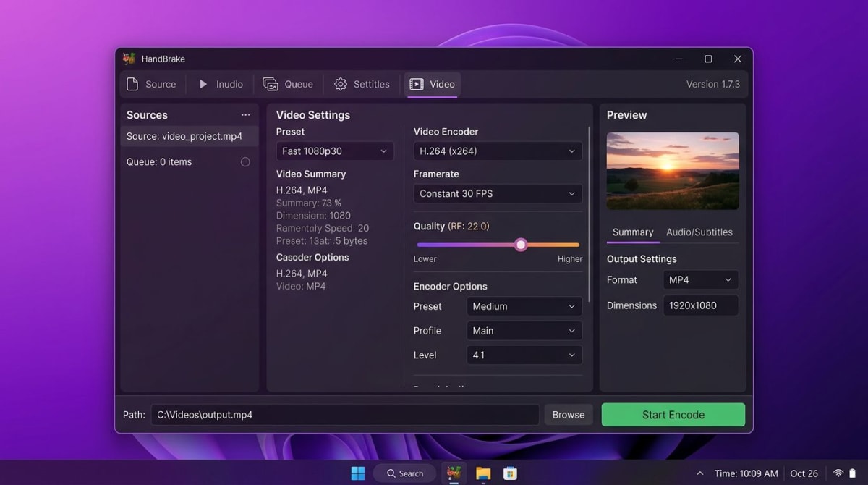Click the Queue stacked images icon
Image resolution: width=868 pixels, height=485 pixels.
[x=271, y=84]
